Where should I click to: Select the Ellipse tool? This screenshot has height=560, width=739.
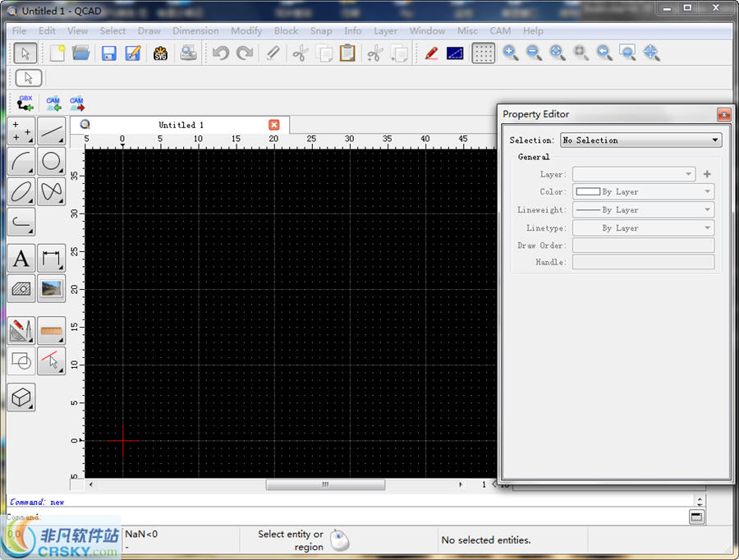pos(20,191)
